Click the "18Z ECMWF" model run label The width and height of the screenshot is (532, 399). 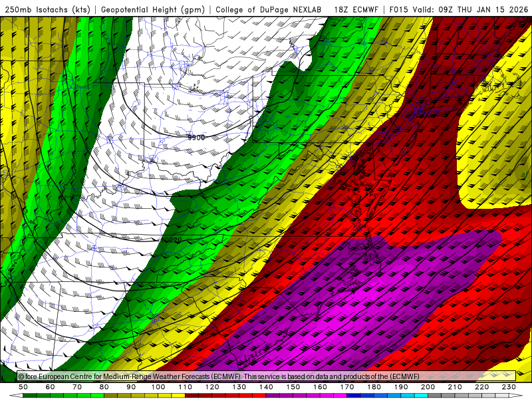(356, 9)
